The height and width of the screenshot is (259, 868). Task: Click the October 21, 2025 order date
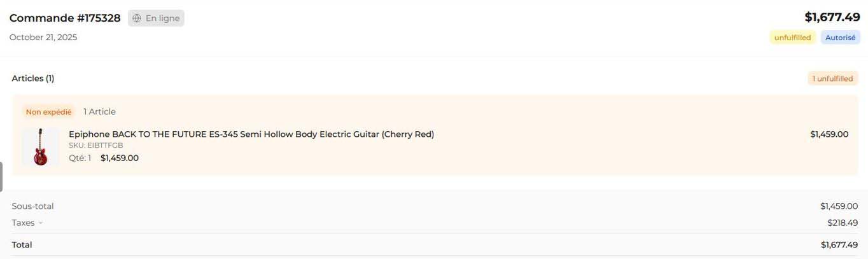click(43, 38)
